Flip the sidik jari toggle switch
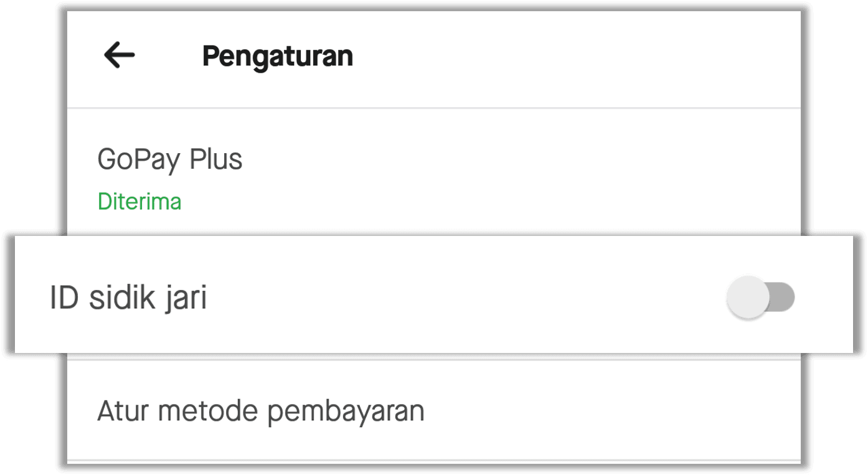The image size is (868, 475). [x=762, y=298]
